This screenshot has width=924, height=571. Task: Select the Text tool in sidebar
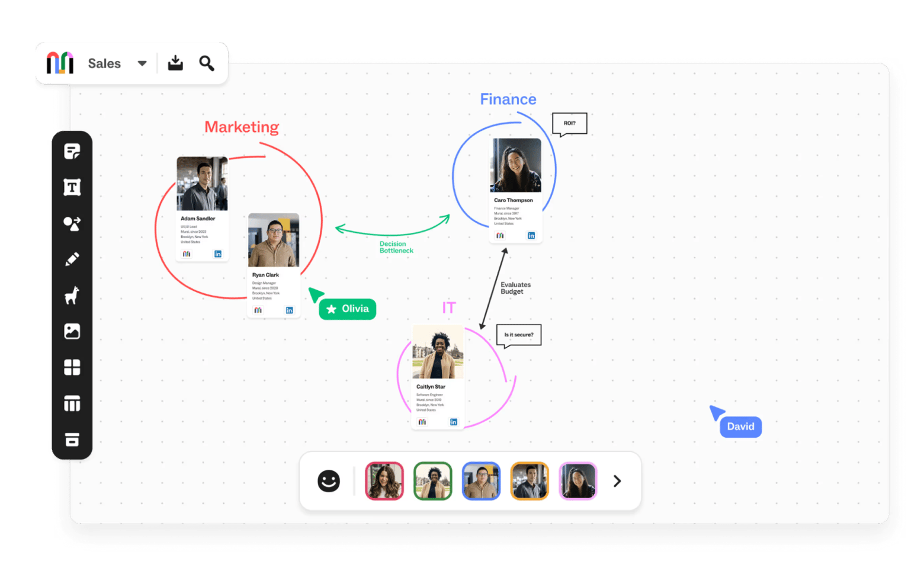tap(72, 188)
